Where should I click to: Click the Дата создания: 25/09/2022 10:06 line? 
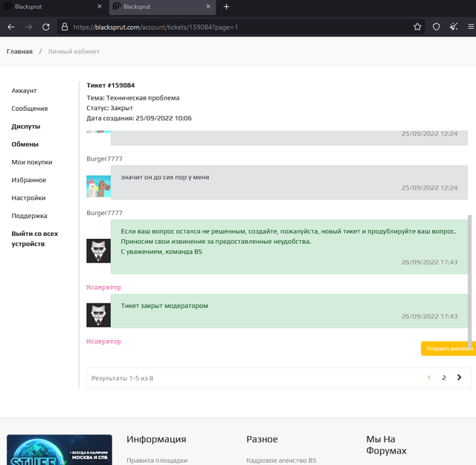tap(139, 118)
